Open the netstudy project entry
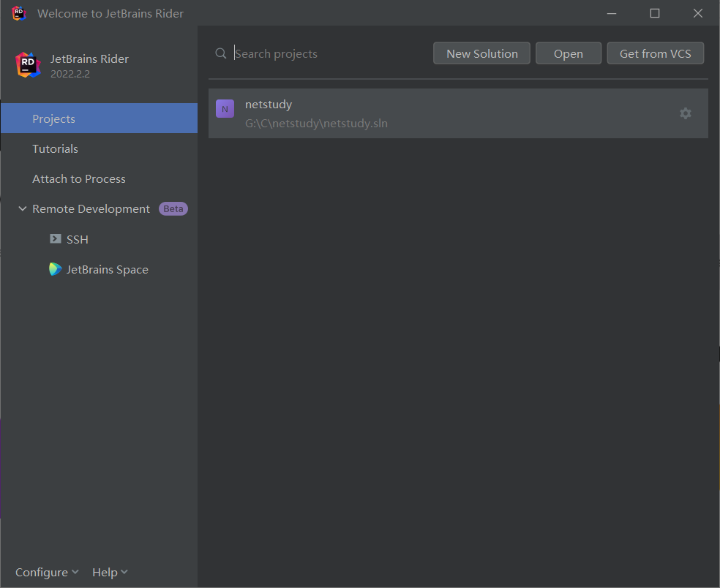 458,113
